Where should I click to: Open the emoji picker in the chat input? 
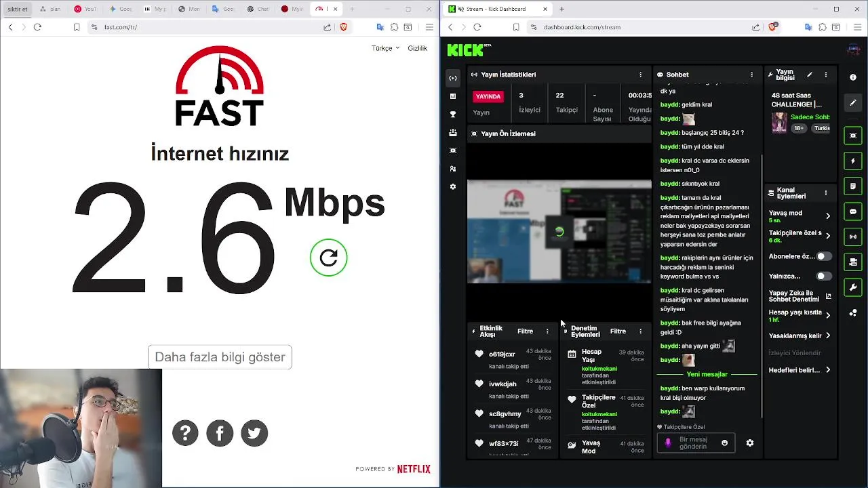click(x=724, y=443)
